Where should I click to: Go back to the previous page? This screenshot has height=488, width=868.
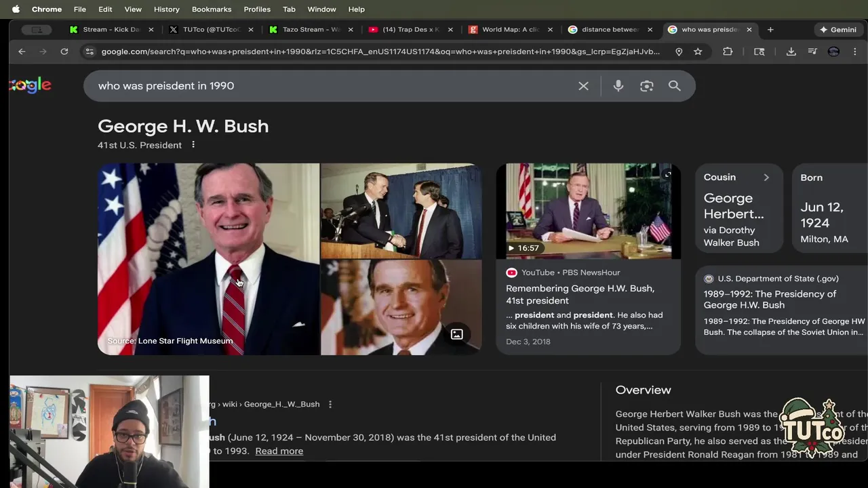pos(22,52)
